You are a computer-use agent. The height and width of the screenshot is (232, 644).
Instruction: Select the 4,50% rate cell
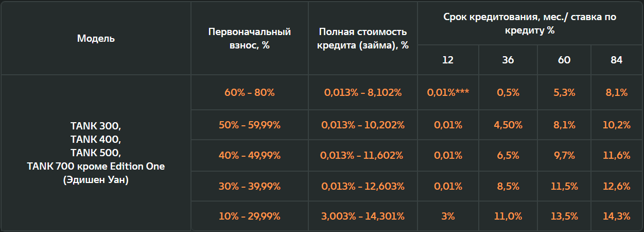(x=508, y=125)
